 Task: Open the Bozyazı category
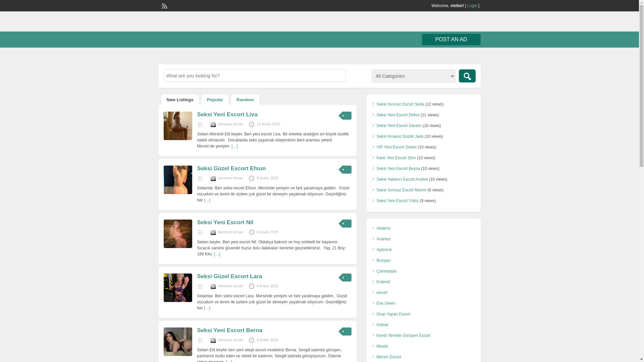(x=383, y=260)
